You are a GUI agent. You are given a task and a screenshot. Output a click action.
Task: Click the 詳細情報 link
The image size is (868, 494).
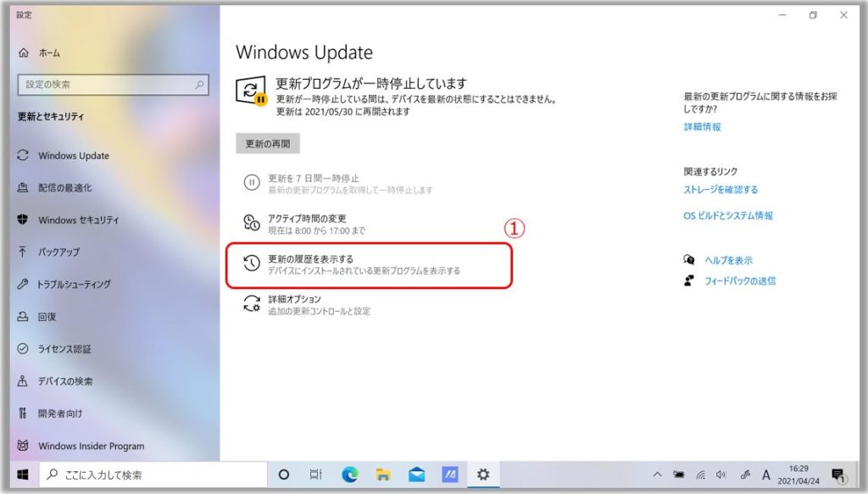coord(702,126)
